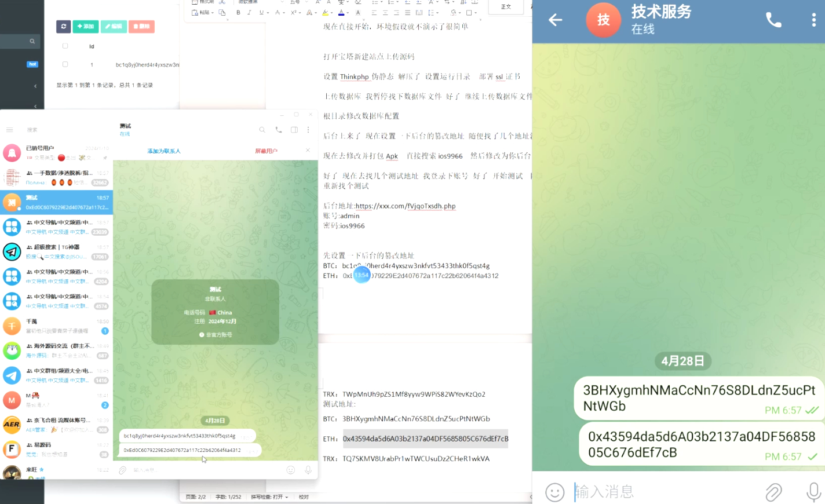
Task: Click the paperclip attach icon in mobile chat
Action: tap(773, 492)
